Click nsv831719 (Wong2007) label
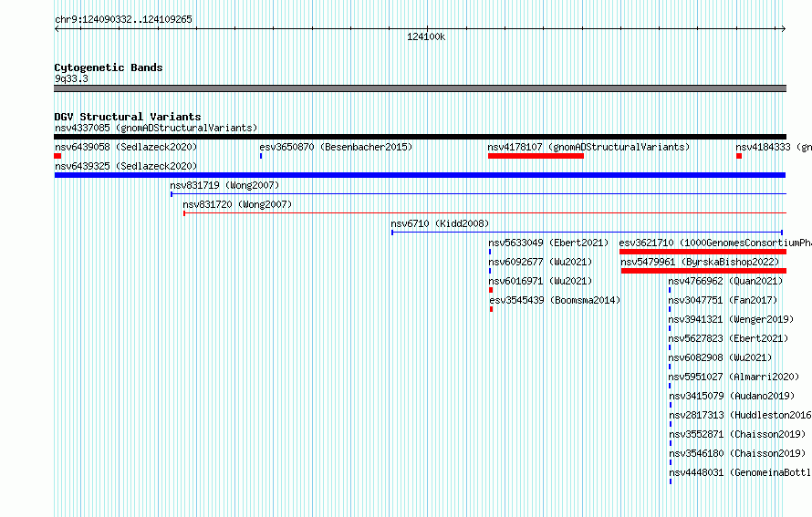This screenshot has height=517, width=812. coord(224,185)
